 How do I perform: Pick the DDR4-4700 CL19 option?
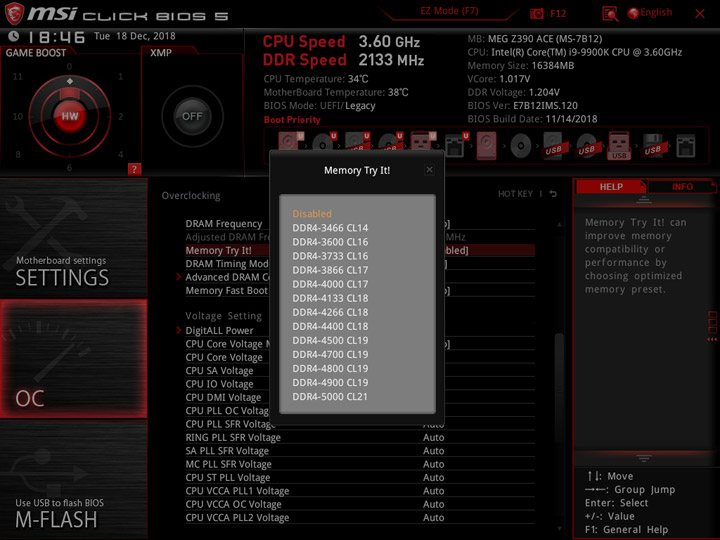coord(330,354)
